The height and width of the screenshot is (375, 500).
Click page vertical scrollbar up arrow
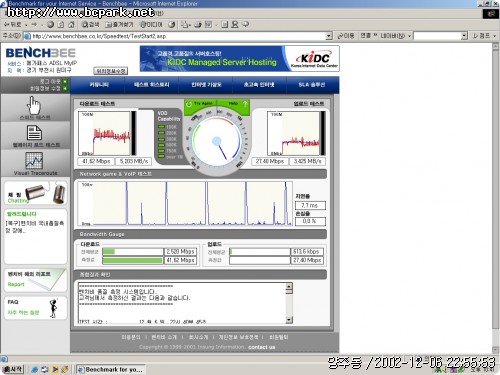(x=495, y=46)
